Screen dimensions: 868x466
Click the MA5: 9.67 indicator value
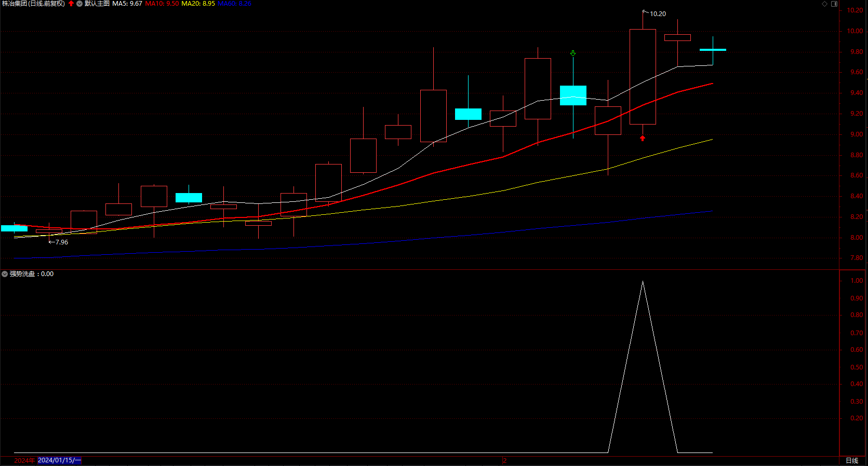click(x=127, y=4)
